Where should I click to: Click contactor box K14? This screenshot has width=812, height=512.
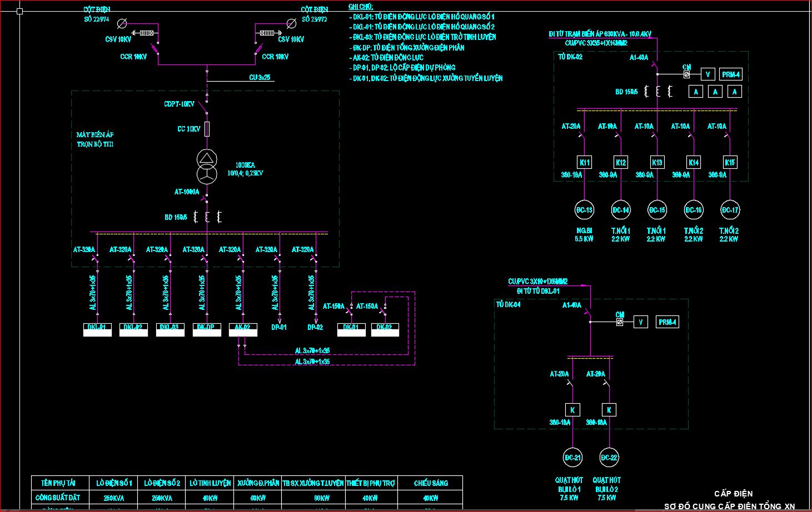(x=694, y=162)
